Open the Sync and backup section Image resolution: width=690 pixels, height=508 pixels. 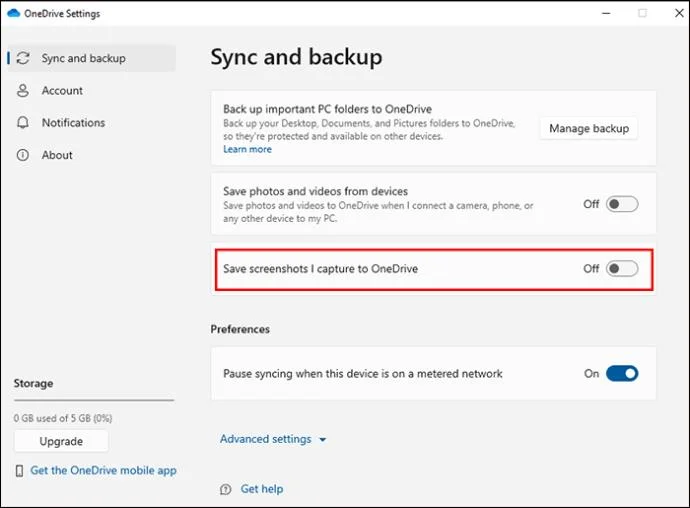click(92, 58)
